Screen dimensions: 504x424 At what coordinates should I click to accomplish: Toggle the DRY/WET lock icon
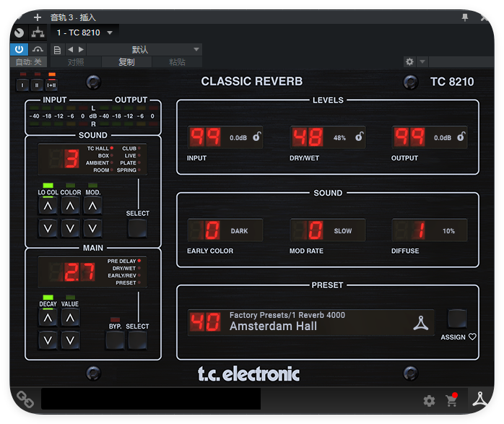[360, 137]
